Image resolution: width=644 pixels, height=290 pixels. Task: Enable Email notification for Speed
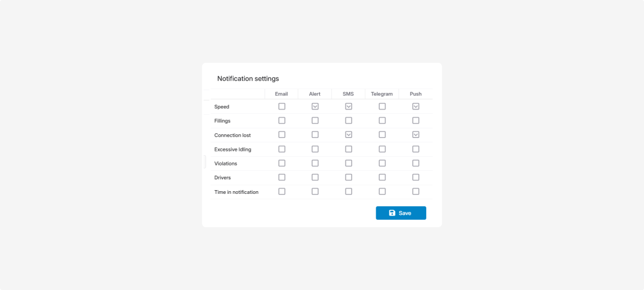(282, 106)
